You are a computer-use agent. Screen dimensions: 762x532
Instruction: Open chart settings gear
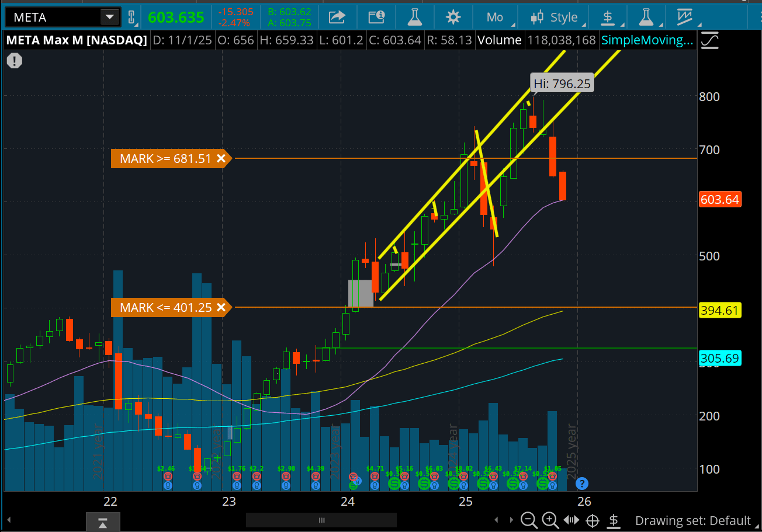453,17
